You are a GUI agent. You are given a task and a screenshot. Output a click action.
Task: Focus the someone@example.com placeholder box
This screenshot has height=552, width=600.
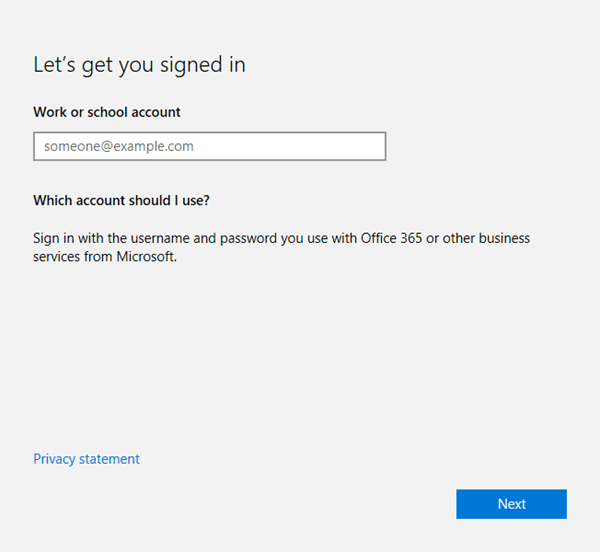pos(209,146)
